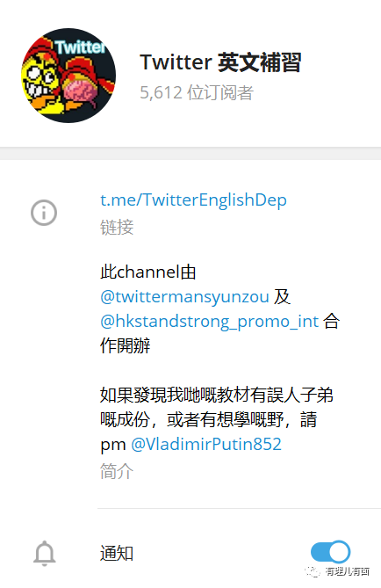
Task: Click the 简介 caption under the description
Action: click(x=117, y=471)
